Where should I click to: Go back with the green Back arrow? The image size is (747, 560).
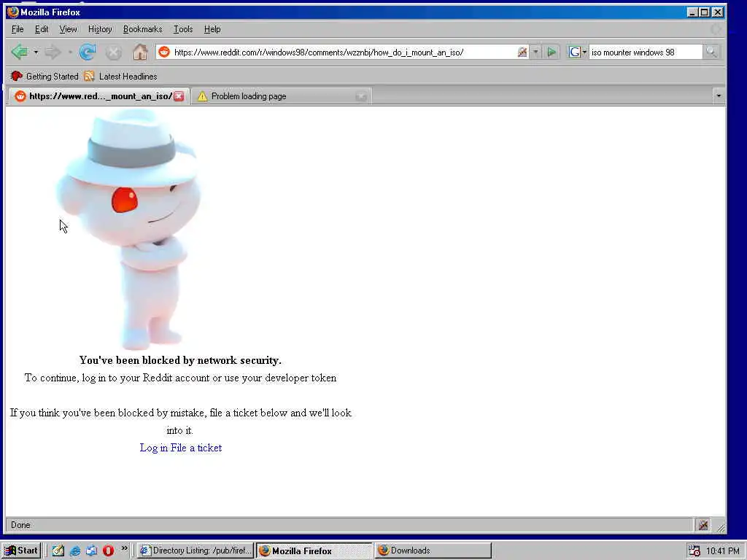pyautogui.click(x=19, y=52)
